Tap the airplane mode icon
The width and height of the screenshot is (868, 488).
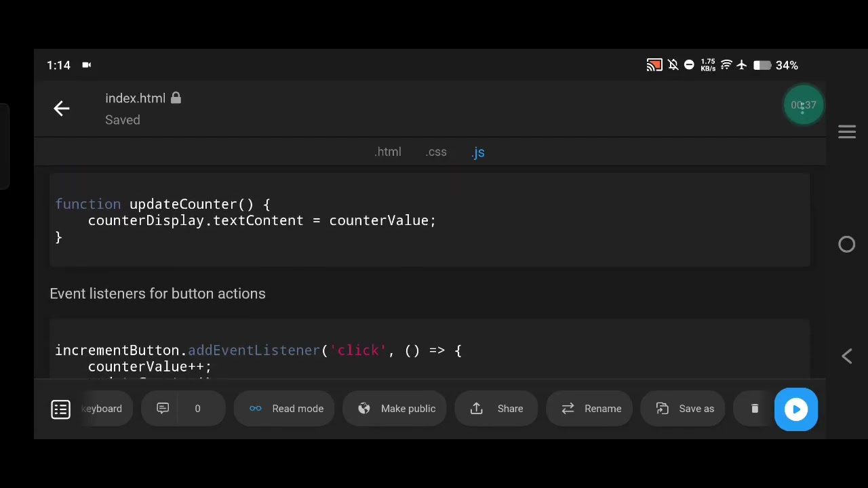[x=742, y=65]
